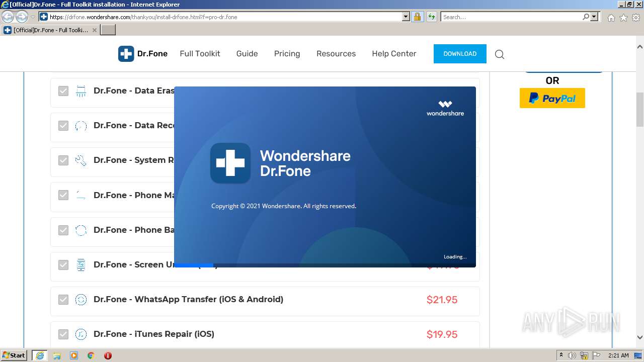Open the Resources menu item
This screenshot has height=362, width=644.
pyautogui.click(x=336, y=54)
